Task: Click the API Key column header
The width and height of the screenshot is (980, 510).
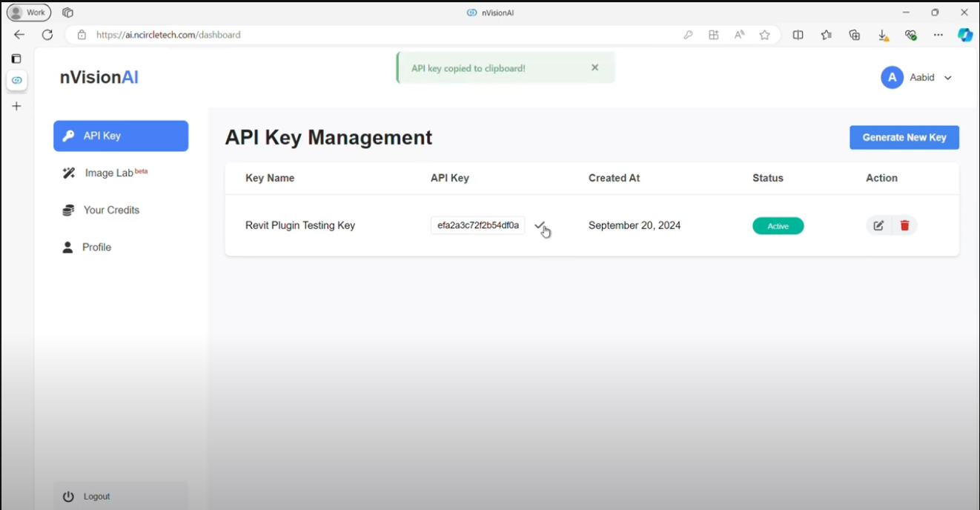Action: [x=450, y=178]
